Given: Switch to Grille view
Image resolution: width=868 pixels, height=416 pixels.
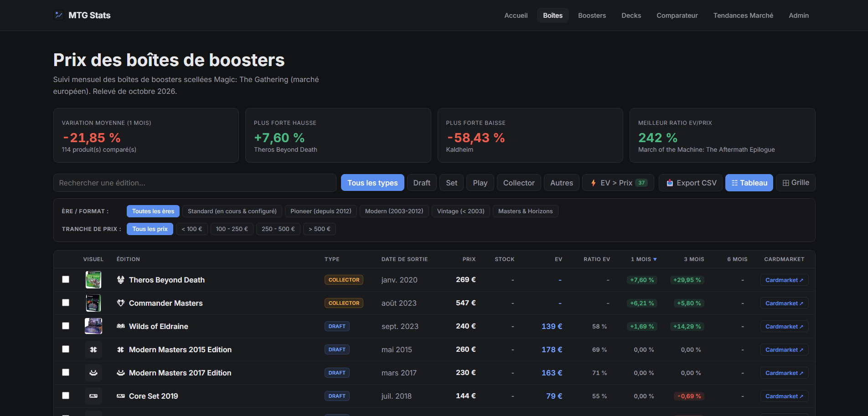Looking at the screenshot, I should tap(796, 183).
